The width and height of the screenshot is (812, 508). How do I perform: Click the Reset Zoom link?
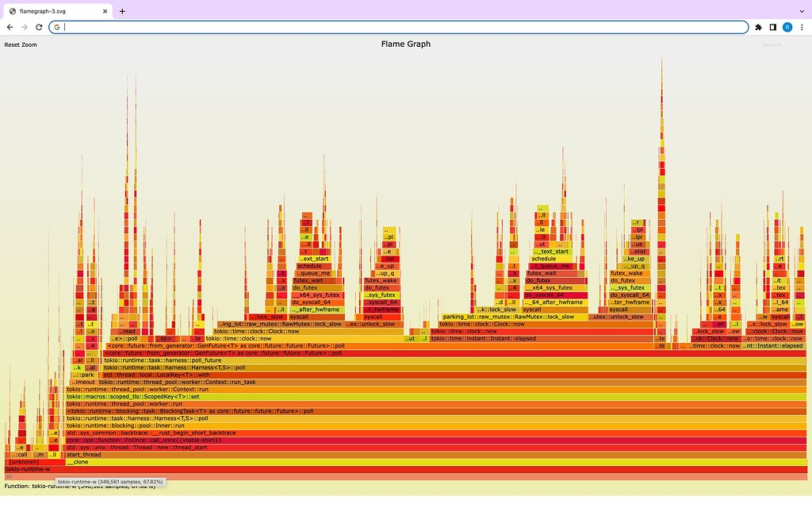(20, 45)
